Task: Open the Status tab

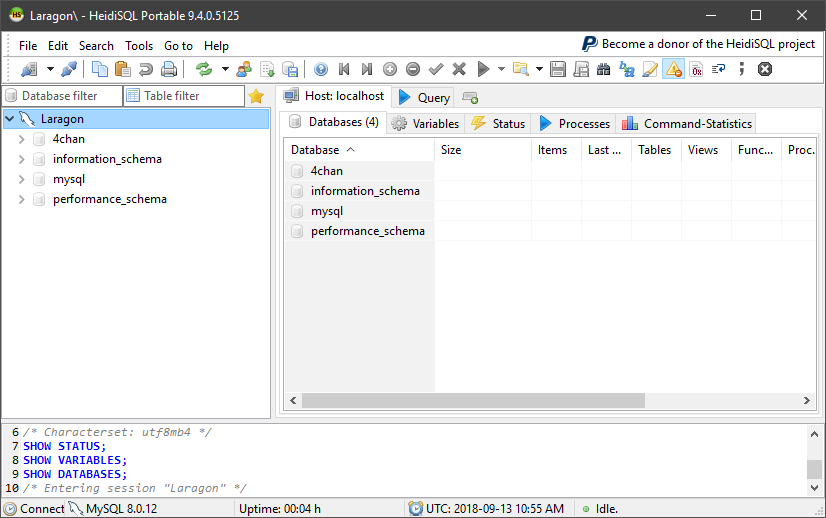Action: point(498,124)
